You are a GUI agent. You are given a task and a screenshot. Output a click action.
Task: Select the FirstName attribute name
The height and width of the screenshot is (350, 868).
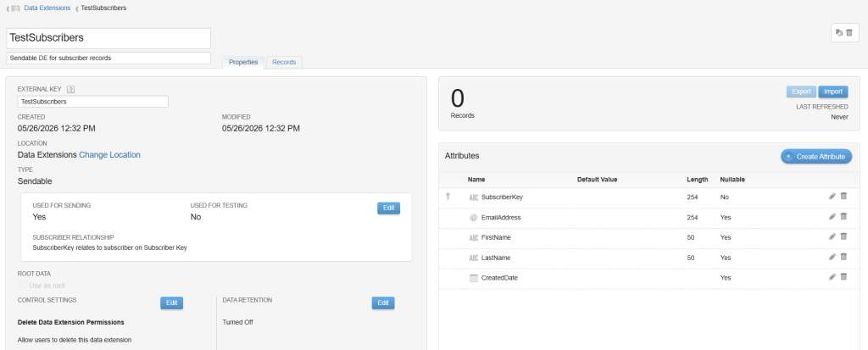tap(496, 237)
